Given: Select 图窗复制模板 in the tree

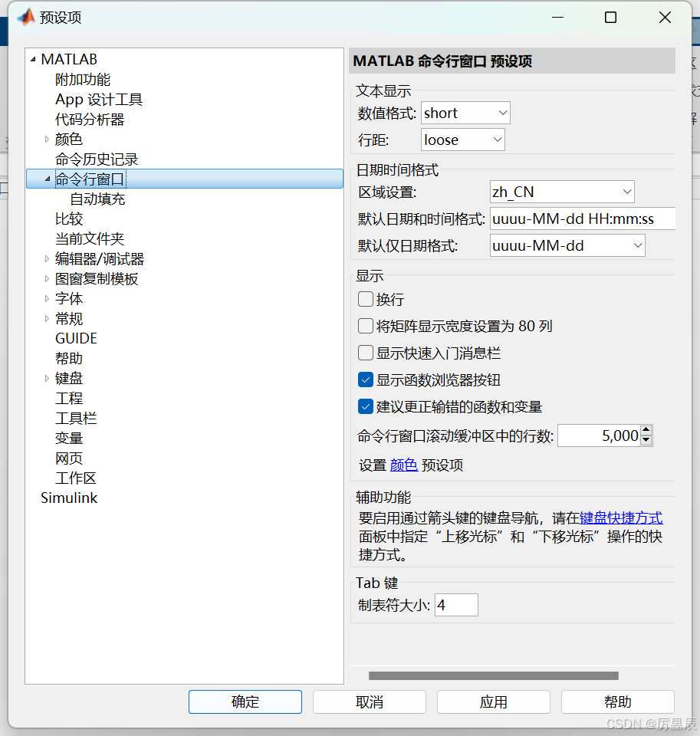Looking at the screenshot, I should 97,279.
